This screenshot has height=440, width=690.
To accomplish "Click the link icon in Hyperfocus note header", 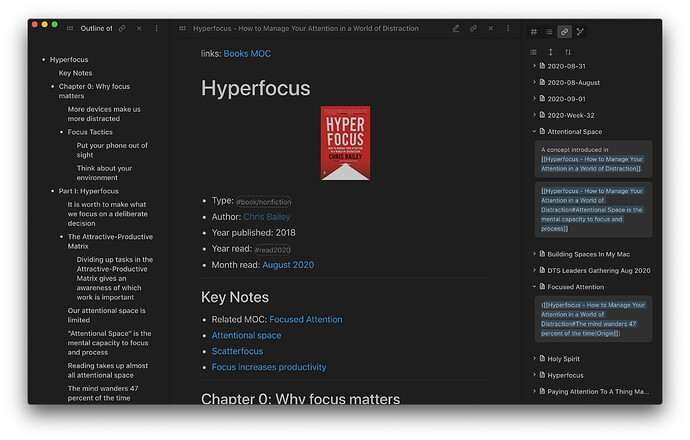I will pos(473,28).
